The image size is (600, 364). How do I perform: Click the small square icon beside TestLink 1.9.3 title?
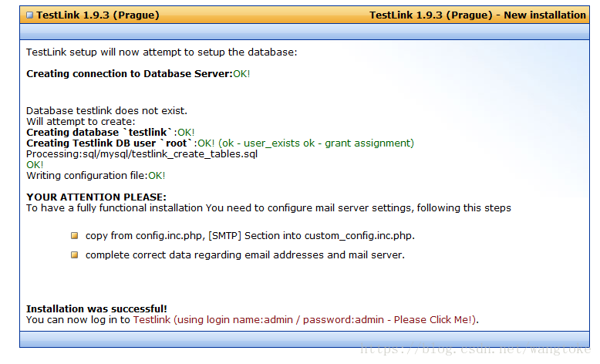30,15
